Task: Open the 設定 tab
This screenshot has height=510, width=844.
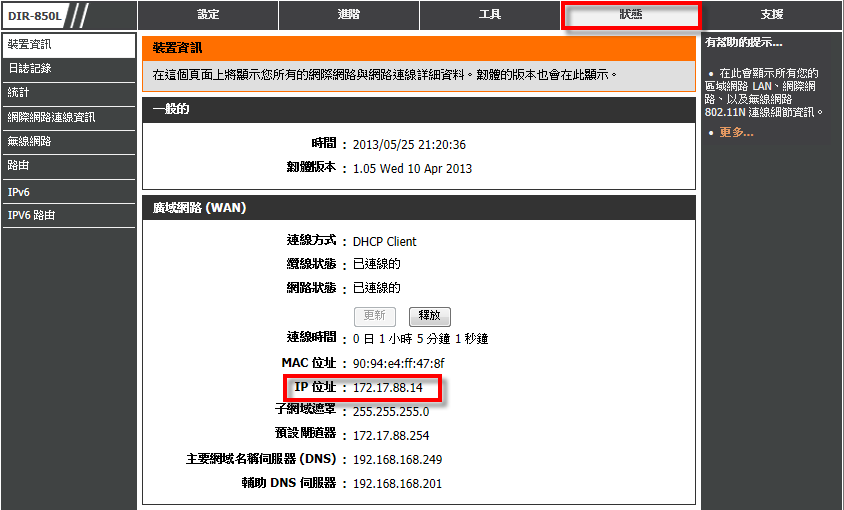Action: (x=208, y=15)
